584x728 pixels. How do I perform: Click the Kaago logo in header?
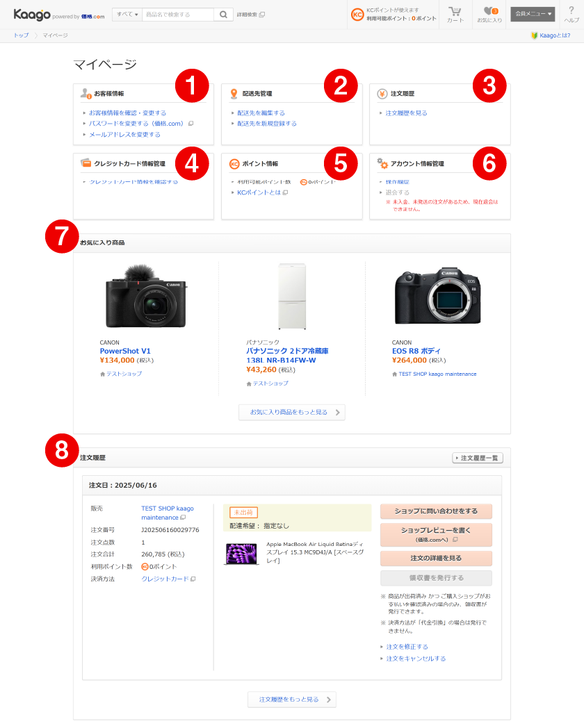click(x=31, y=15)
